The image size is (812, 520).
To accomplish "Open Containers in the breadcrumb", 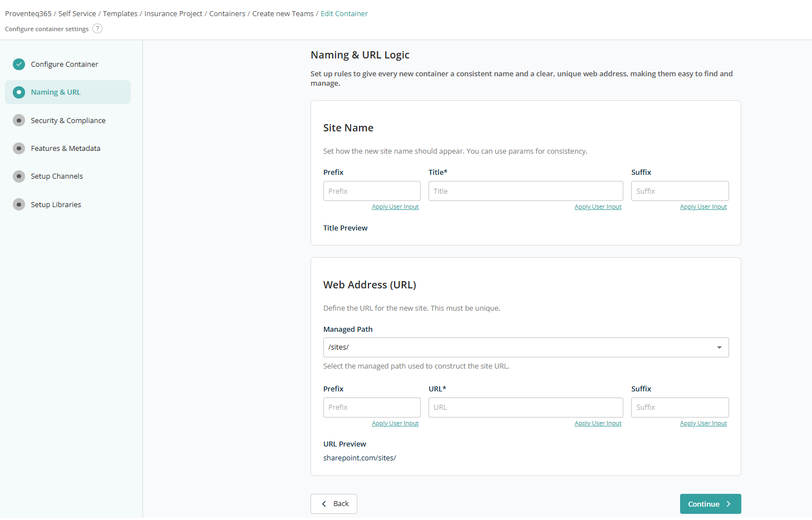I will tap(227, 13).
